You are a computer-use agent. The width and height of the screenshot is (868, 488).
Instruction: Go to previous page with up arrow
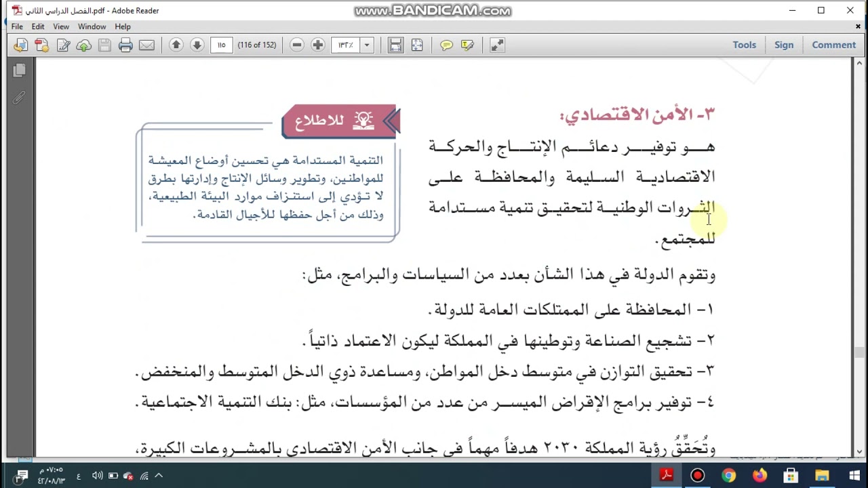pos(176,45)
